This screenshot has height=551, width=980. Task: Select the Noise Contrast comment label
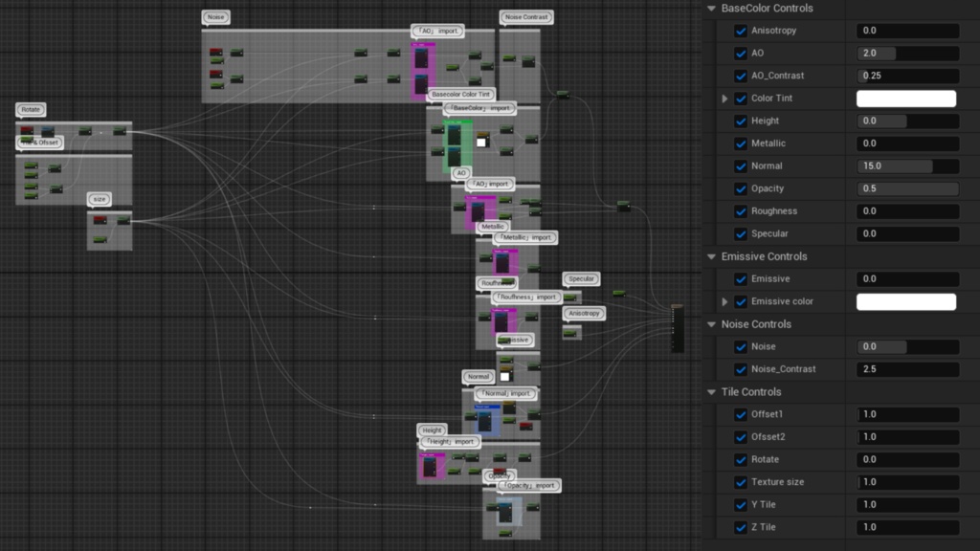[526, 17]
